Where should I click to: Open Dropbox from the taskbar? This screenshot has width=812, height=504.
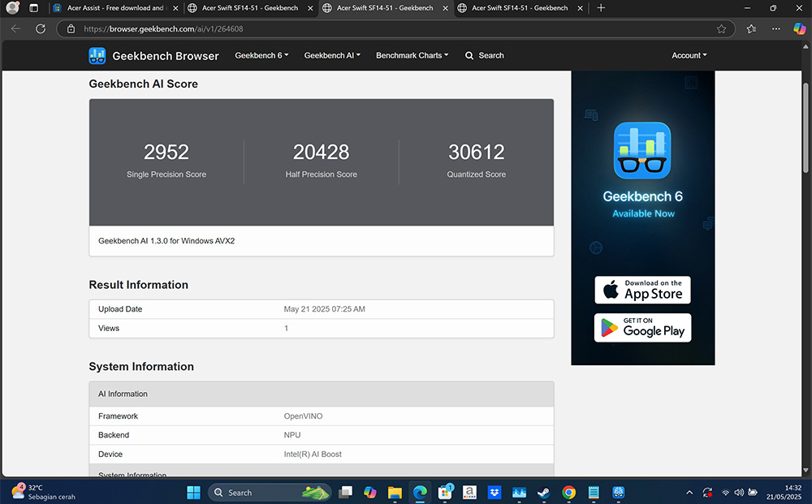(x=495, y=493)
